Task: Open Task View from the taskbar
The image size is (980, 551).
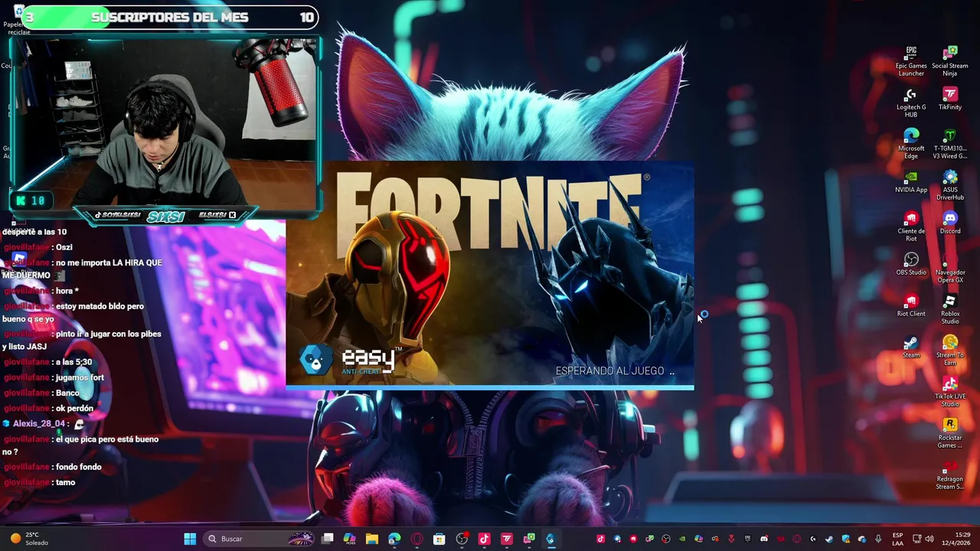Action: click(328, 539)
